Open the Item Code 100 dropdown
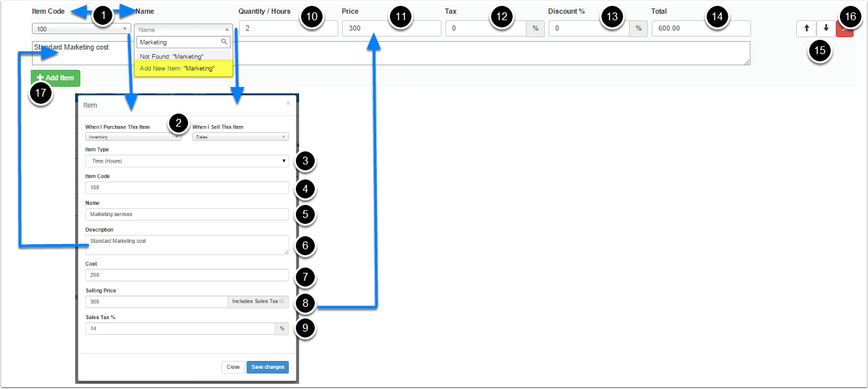 (82, 29)
